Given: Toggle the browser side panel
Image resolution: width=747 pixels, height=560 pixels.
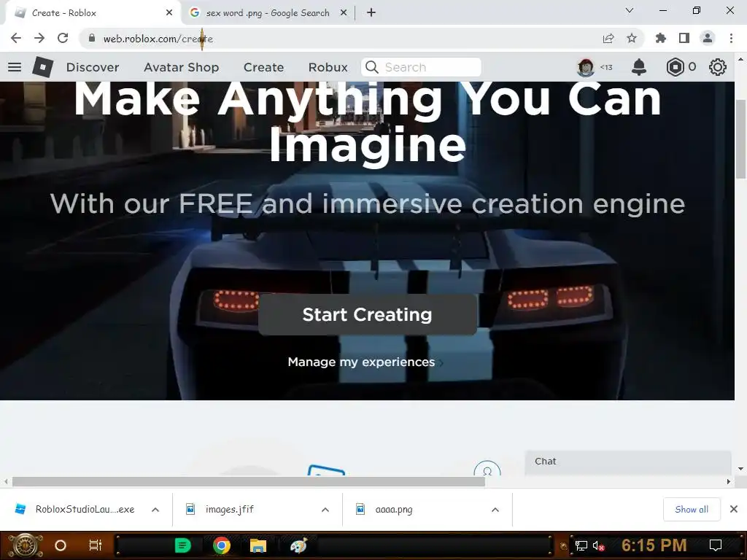Looking at the screenshot, I should click(684, 38).
